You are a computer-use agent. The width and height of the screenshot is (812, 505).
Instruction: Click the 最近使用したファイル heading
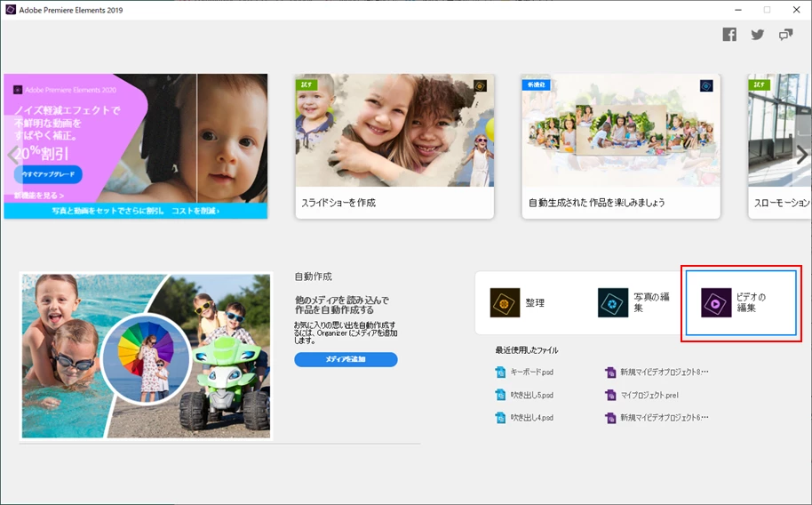click(527, 350)
